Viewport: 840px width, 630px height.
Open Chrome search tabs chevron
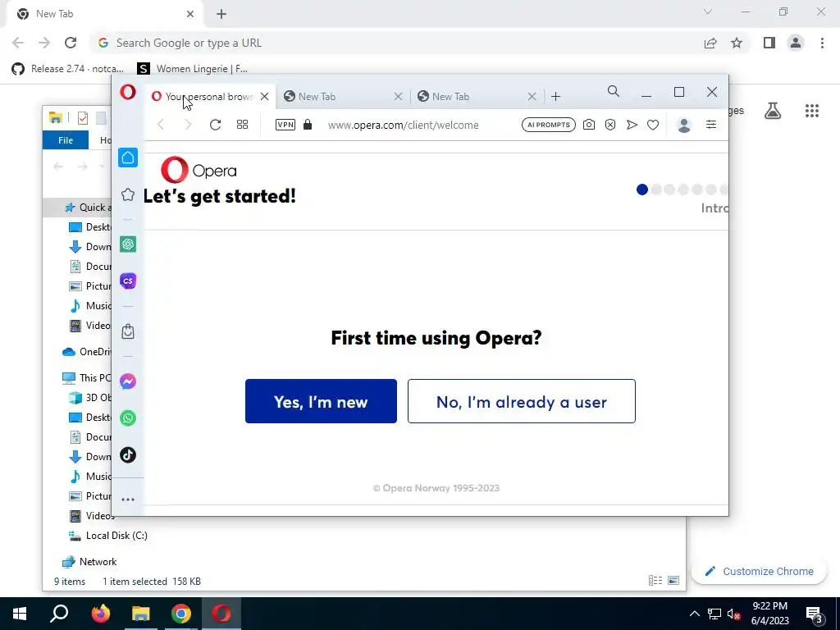(x=708, y=11)
